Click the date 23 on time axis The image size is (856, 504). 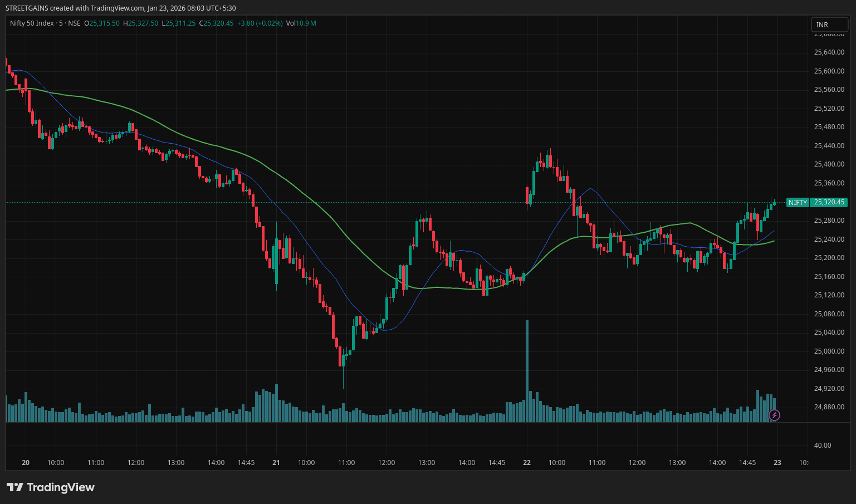click(x=777, y=462)
